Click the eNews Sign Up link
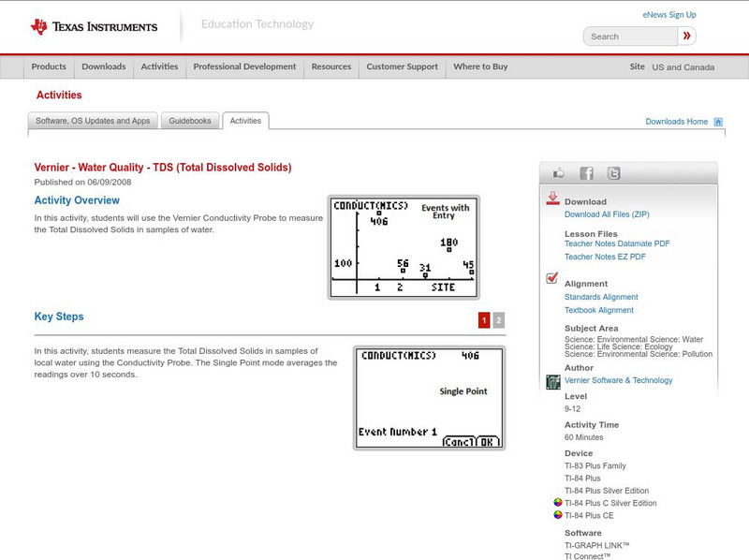Screen dimensions: 749x560 click(668, 14)
